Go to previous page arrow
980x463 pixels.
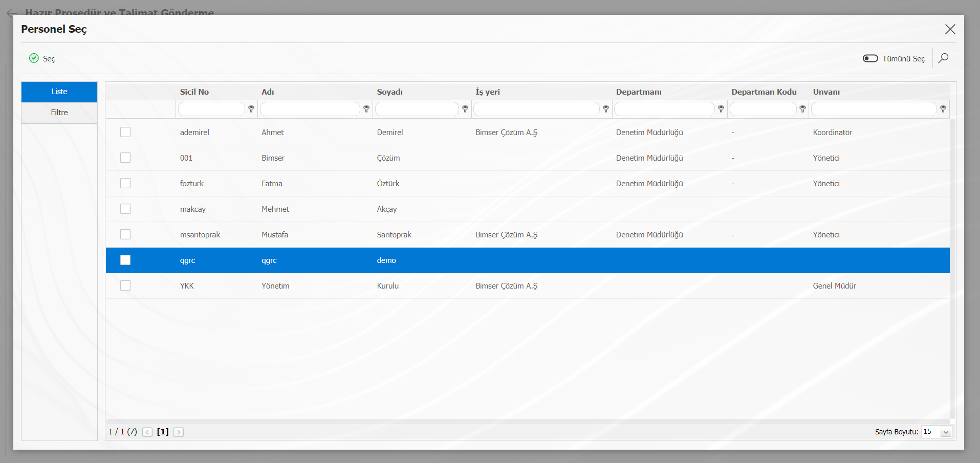click(x=147, y=432)
